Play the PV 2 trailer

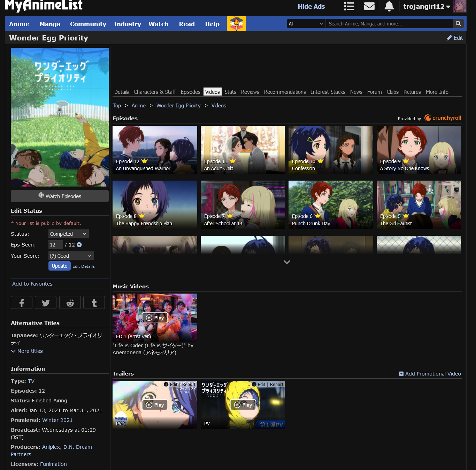click(155, 405)
